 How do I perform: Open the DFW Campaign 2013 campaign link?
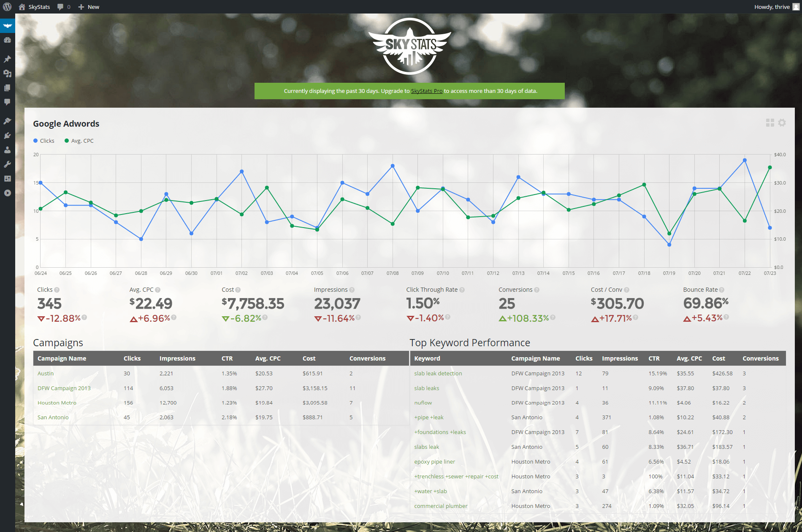[64, 388]
